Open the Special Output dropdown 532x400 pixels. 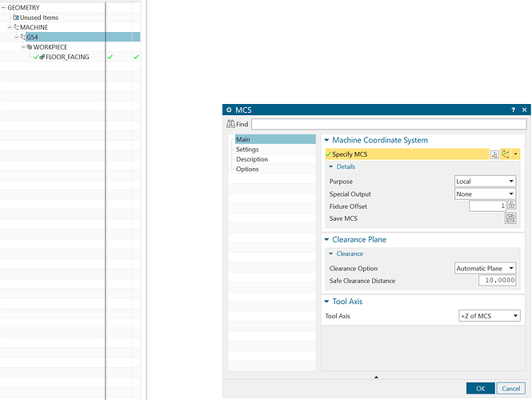pyautogui.click(x=485, y=194)
